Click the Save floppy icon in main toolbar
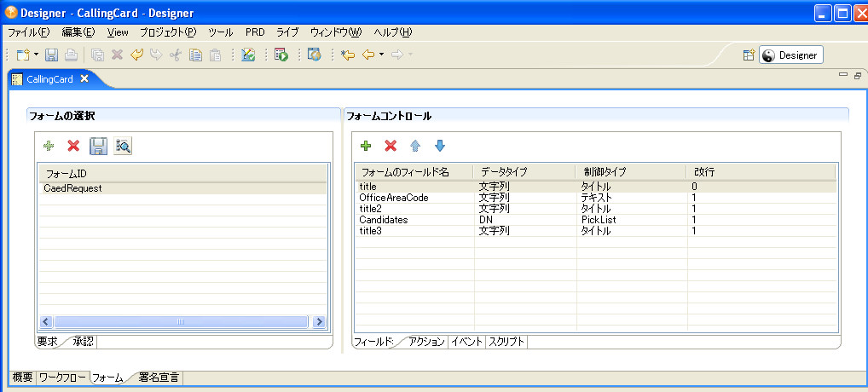Image resolution: width=868 pixels, height=392 pixels. [51, 55]
